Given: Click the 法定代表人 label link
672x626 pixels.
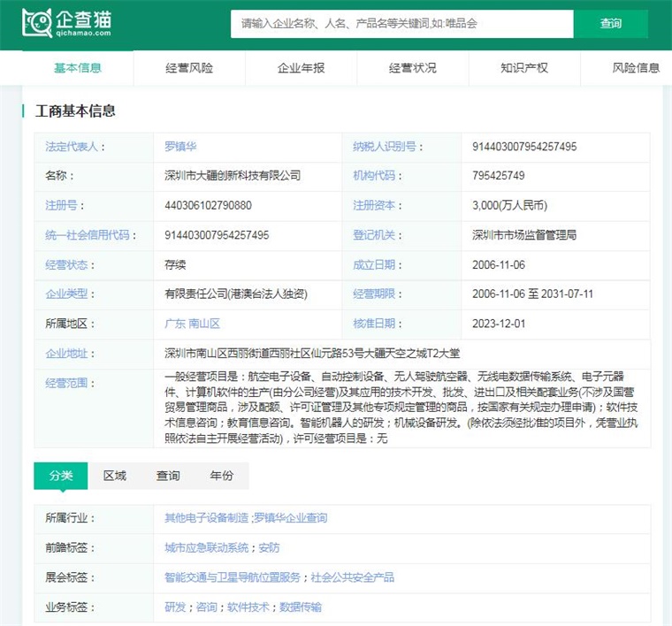Looking at the screenshot, I should coord(72,147).
